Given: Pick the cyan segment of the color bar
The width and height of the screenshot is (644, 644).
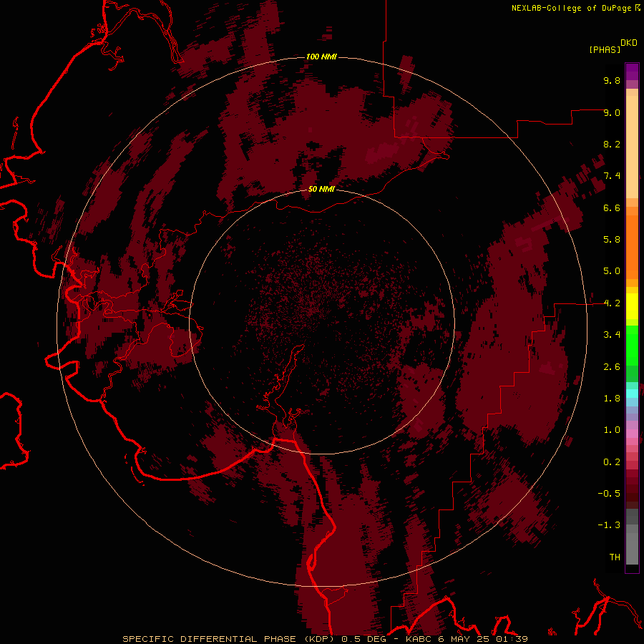Looking at the screenshot, I should point(632,394).
